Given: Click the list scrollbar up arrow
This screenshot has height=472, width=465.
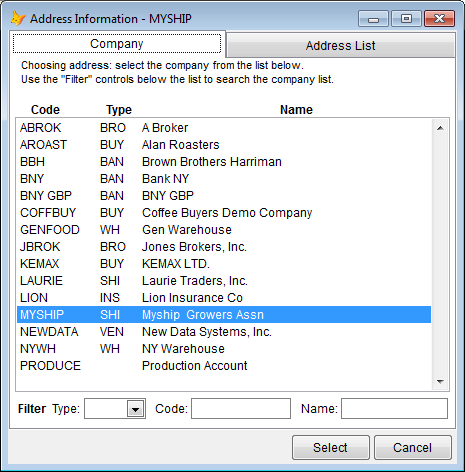Looking at the screenshot, I should coord(440,128).
